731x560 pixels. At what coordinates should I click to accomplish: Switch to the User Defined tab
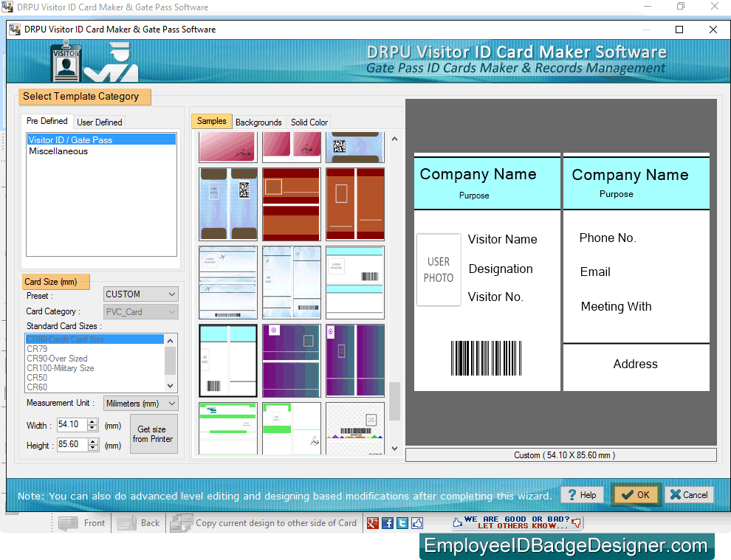(x=99, y=122)
